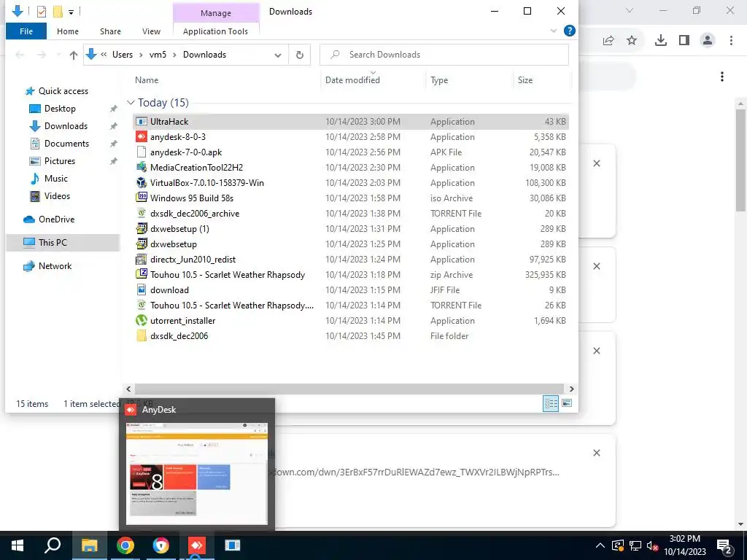Open Chrome from the taskbar
Viewport: 747px width, 560px height.
pos(125,545)
